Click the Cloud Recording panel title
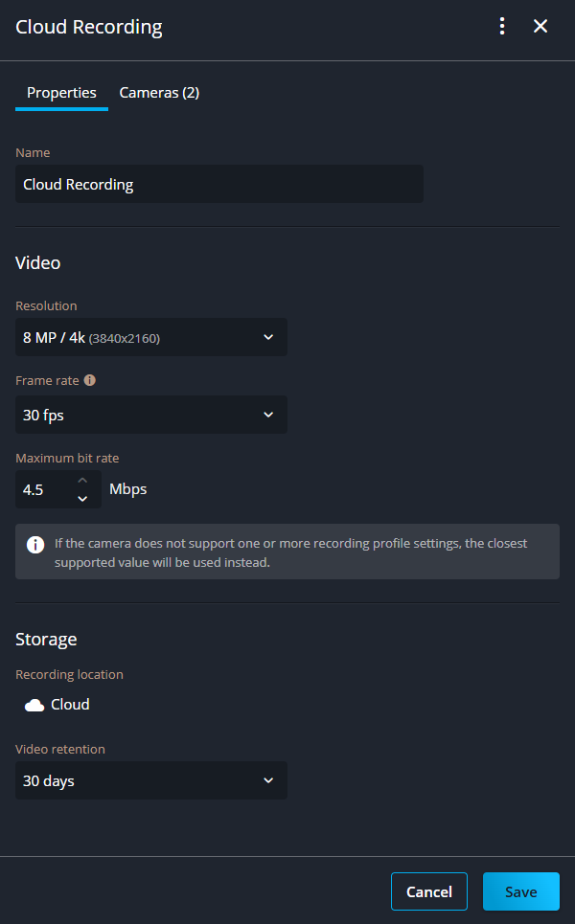Screen dimensions: 575x924 (x=89, y=27)
